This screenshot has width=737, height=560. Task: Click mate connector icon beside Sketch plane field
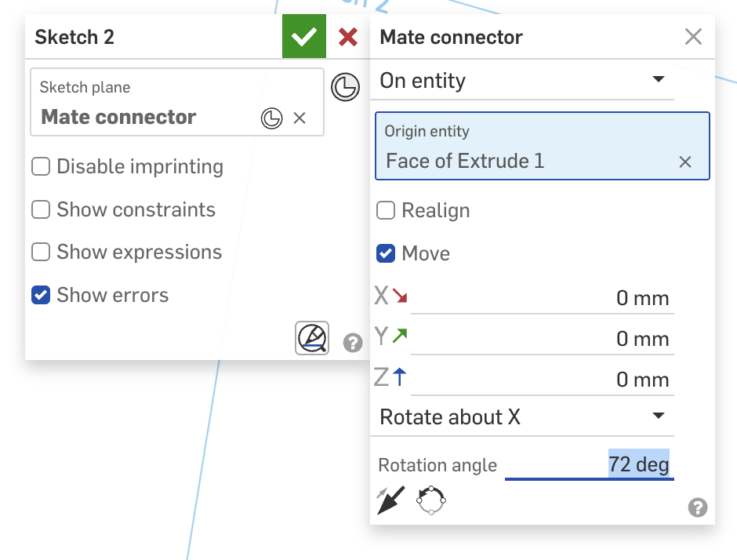345,87
